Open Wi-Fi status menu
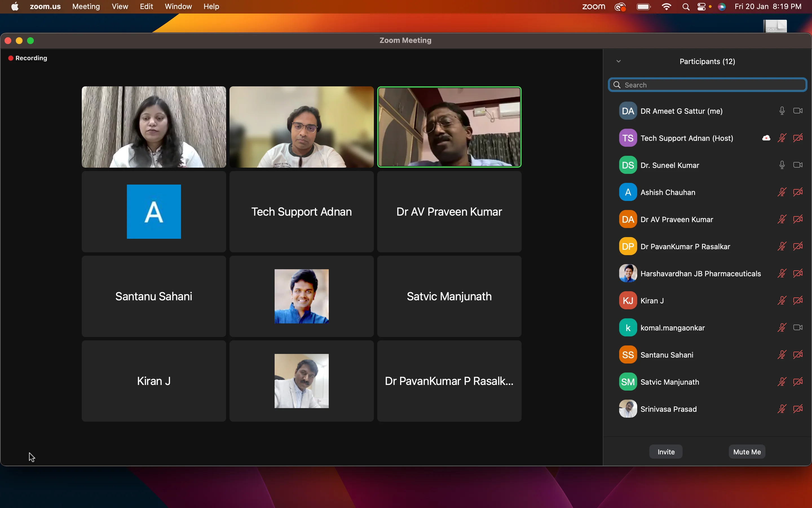Viewport: 812px width, 508px height. coord(667,7)
